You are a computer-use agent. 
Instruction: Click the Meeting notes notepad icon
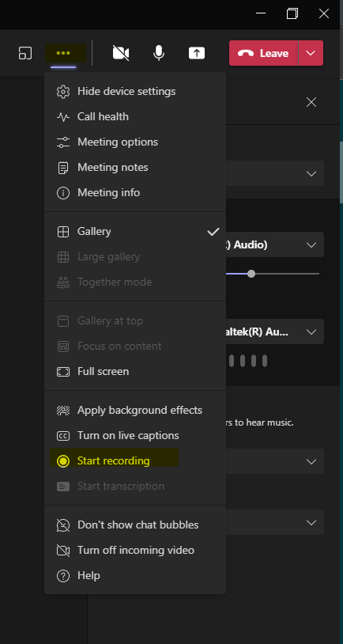click(63, 168)
